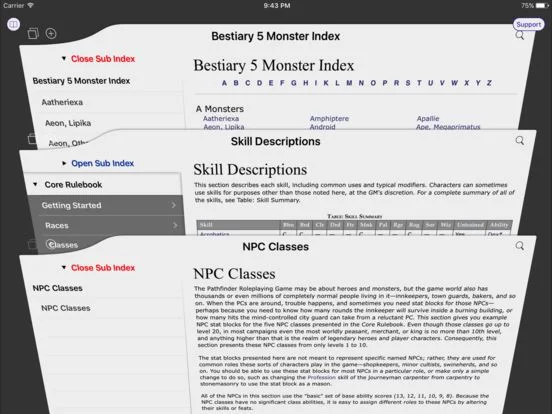This screenshot has width=552, height=414.
Task: Bring NPC Classes card to front by title
Action: pyautogui.click(x=276, y=247)
